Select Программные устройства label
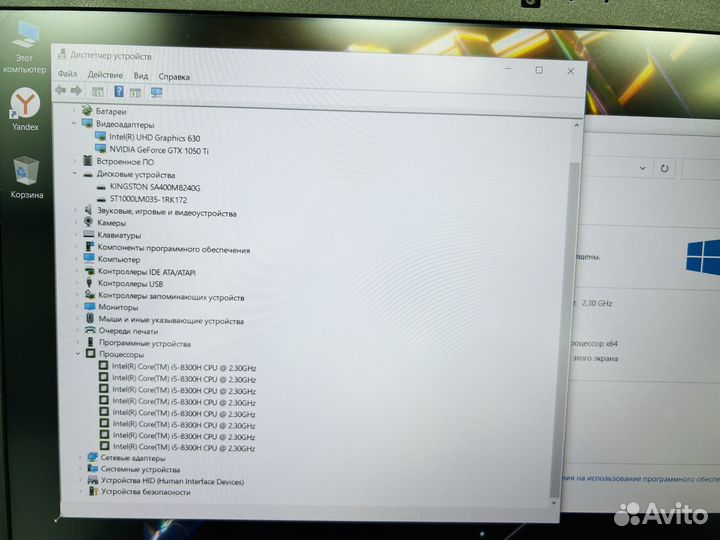The width and height of the screenshot is (720, 540). tap(145, 343)
